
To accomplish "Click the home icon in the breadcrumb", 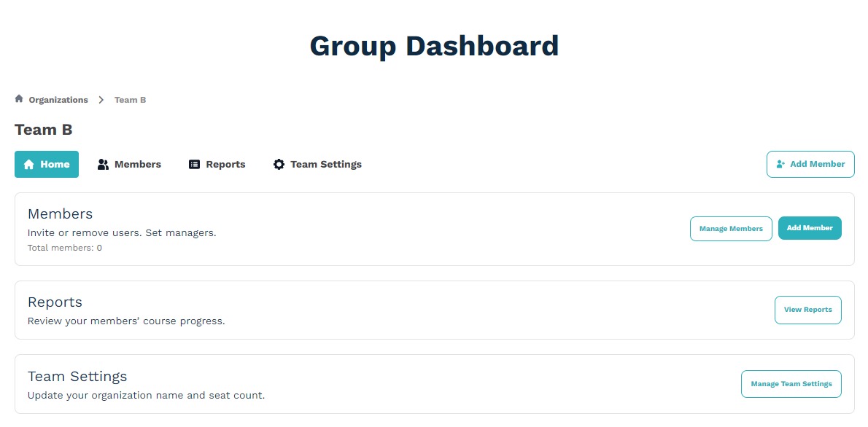I will [x=18, y=98].
